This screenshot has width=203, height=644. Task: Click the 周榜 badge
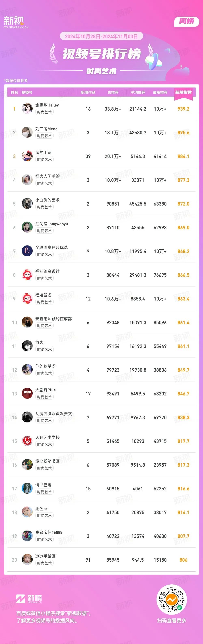tap(186, 21)
